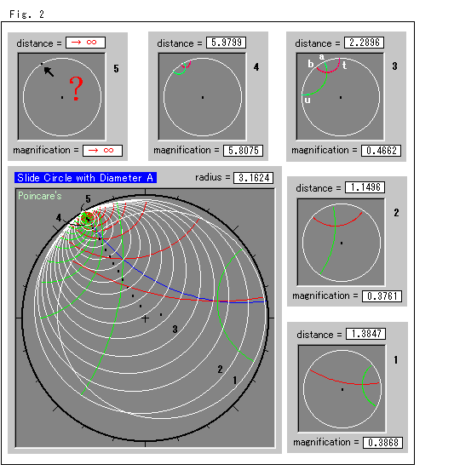The image size is (454, 476).
Task: Click the letter 'u' label in panel 3
Action: tap(307, 100)
